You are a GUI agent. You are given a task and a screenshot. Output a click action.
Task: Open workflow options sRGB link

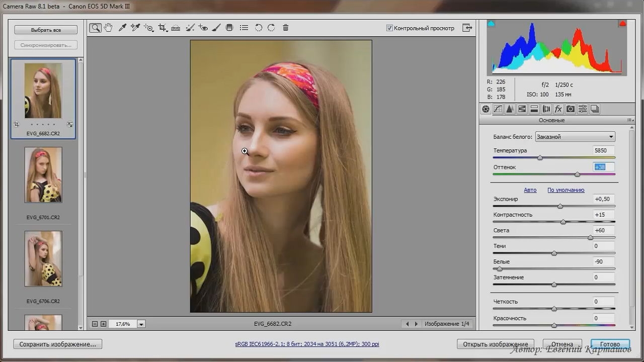tap(307, 344)
